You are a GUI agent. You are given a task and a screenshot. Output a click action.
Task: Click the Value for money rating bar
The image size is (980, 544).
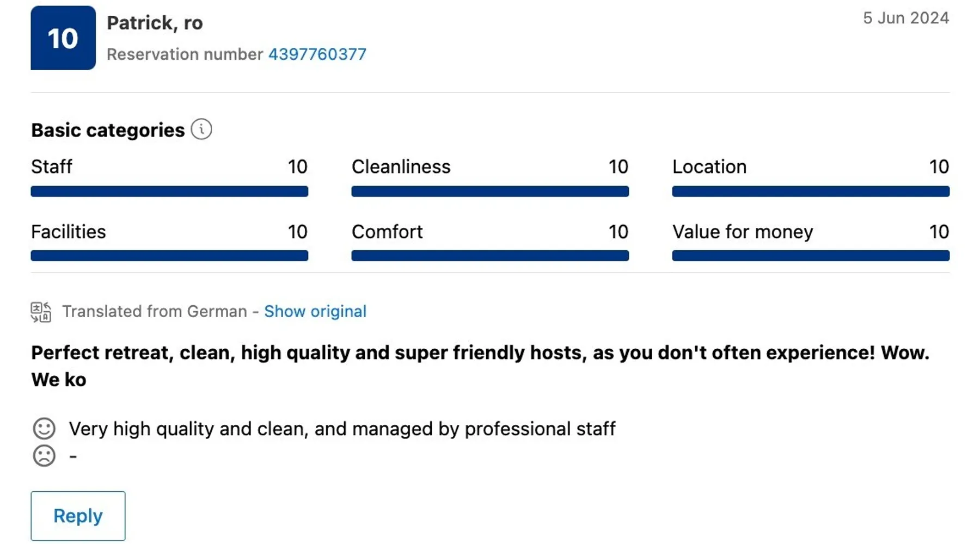811,256
